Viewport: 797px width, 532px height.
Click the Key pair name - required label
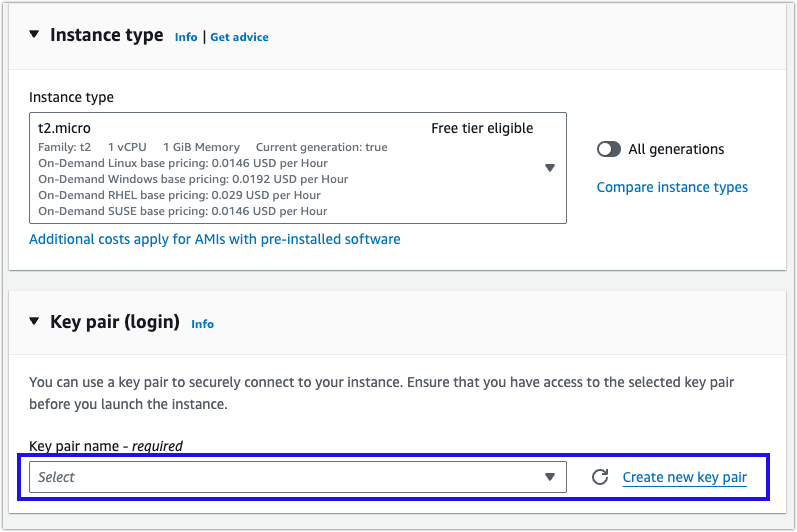click(106, 446)
